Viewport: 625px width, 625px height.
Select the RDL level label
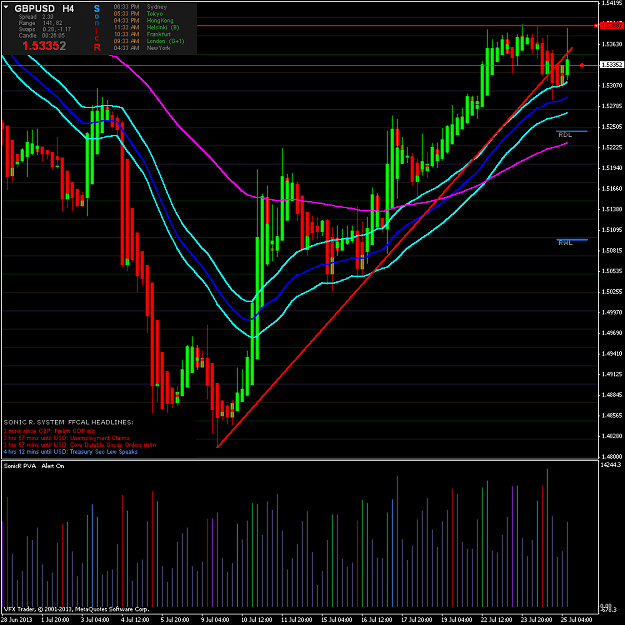click(565, 135)
